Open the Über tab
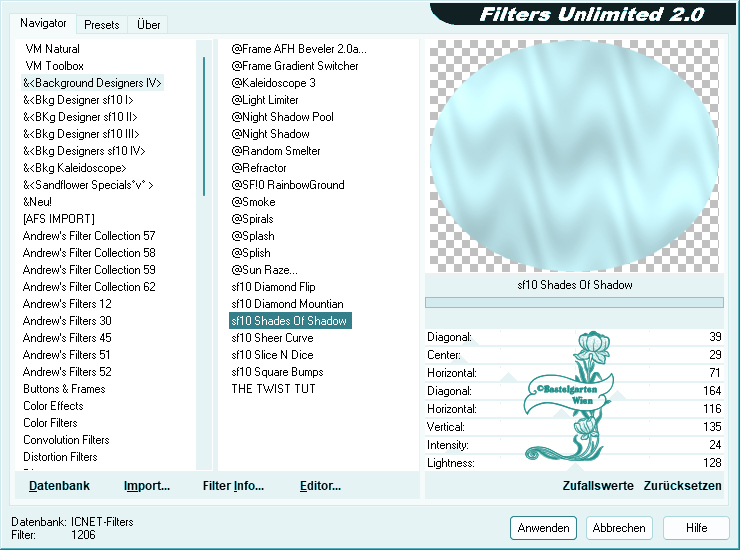This screenshot has height=550, width=740. 148,25
